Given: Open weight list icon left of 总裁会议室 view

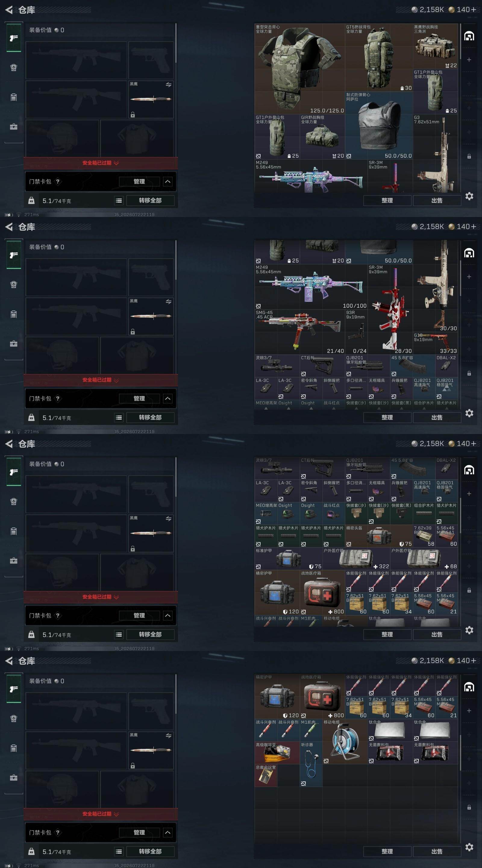Looking at the screenshot, I should (119, 852).
